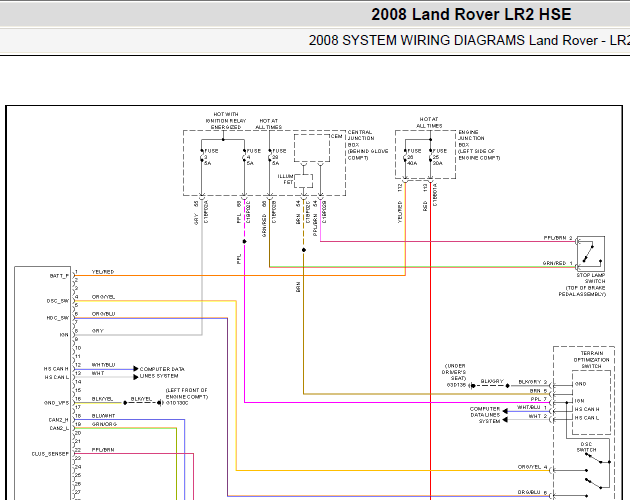Image resolution: width=630 pixels, height=500 pixels.
Task: Select 'HOT AT ALL TIMES' above central junction box
Action: [x=268, y=124]
